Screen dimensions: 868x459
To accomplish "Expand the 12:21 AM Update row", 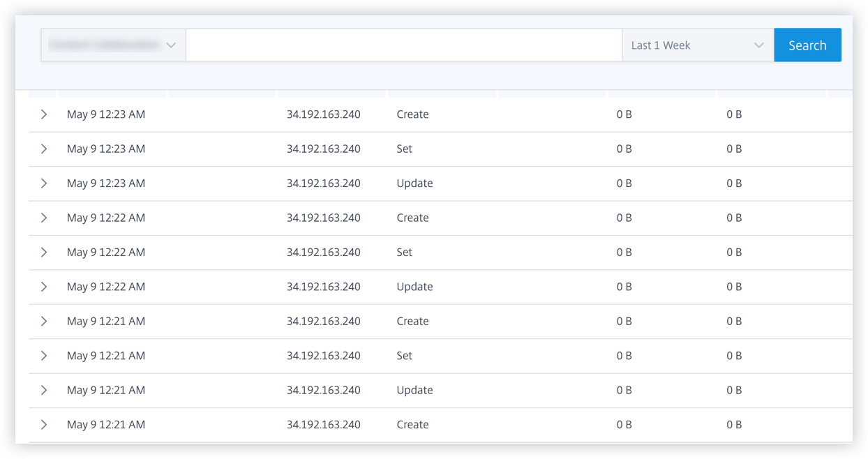I will pyautogui.click(x=44, y=390).
